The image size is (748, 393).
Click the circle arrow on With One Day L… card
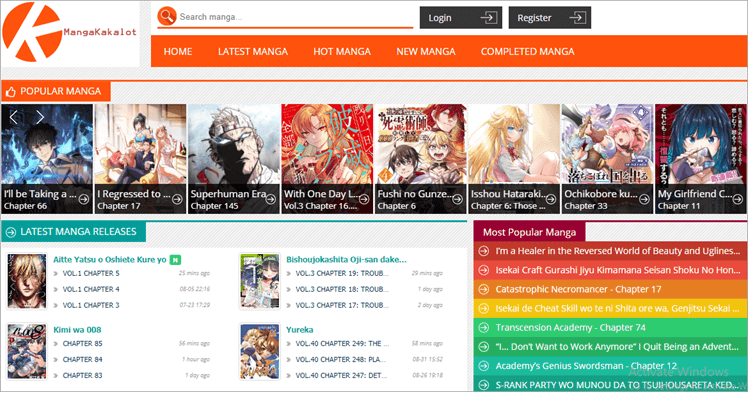coord(364,199)
